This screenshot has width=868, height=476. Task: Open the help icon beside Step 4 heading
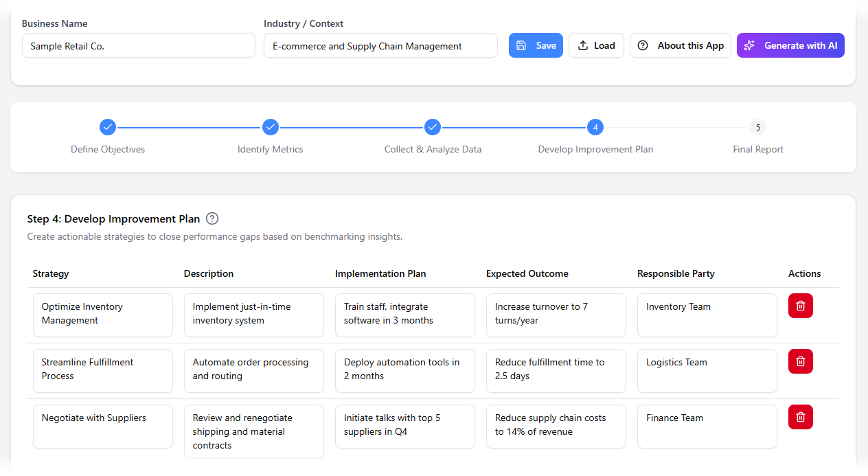click(212, 218)
